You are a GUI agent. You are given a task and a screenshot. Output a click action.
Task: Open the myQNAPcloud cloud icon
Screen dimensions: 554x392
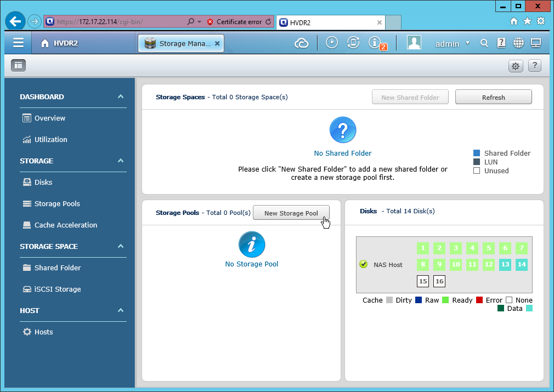click(x=301, y=43)
